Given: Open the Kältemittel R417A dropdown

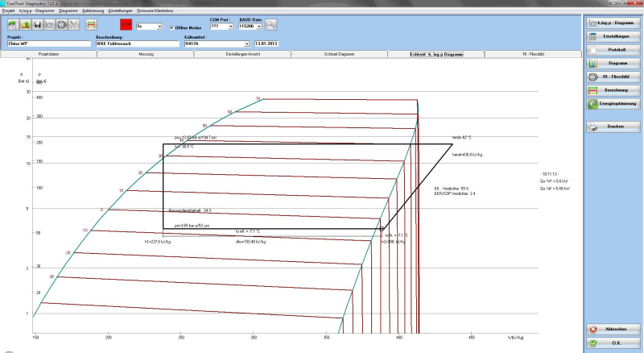Looking at the screenshot, I should [x=247, y=44].
